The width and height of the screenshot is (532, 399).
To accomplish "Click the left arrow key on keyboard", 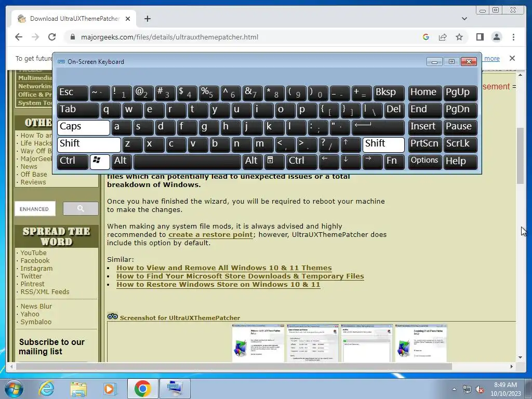I will coord(328,162).
